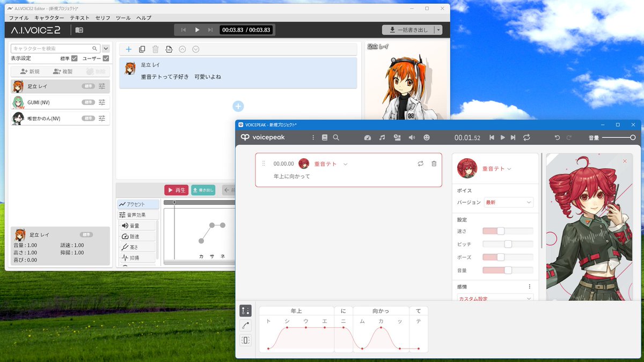Click the undo arrow in VOICEPEAK
The height and width of the screenshot is (362, 644).
(557, 138)
